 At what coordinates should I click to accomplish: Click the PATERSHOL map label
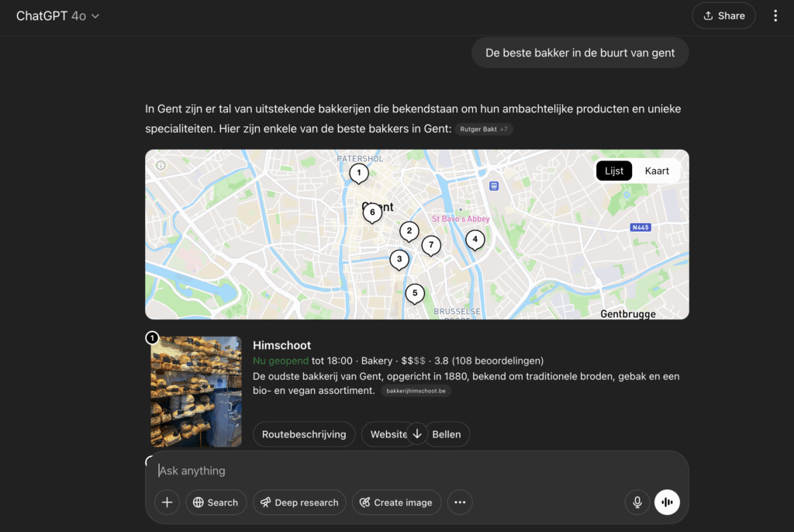pos(360,158)
